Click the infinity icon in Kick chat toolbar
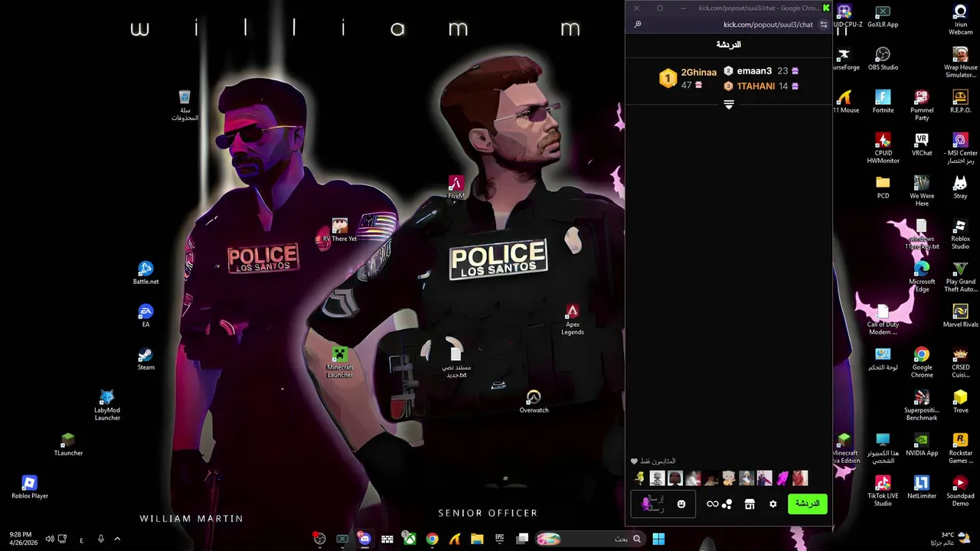The width and height of the screenshot is (980, 551). pos(713,504)
